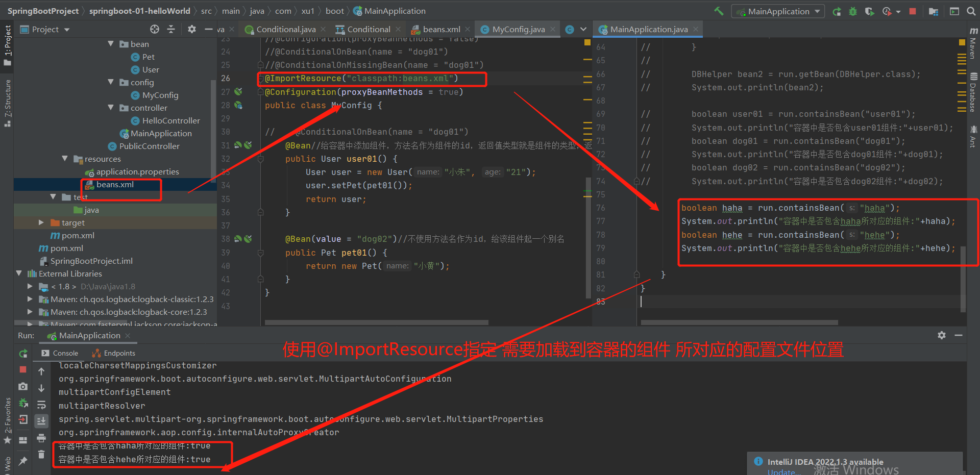This screenshot has height=475, width=980.
Task: Open Project panel settings gear
Action: point(192,29)
